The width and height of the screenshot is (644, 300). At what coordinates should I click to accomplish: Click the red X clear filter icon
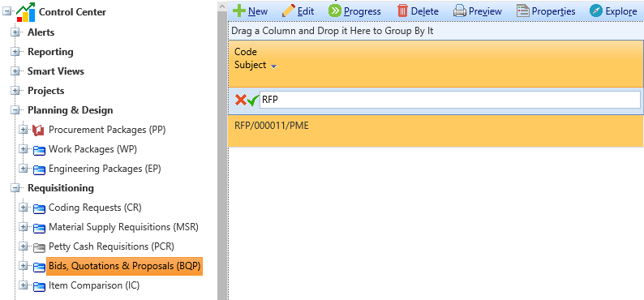coord(240,100)
